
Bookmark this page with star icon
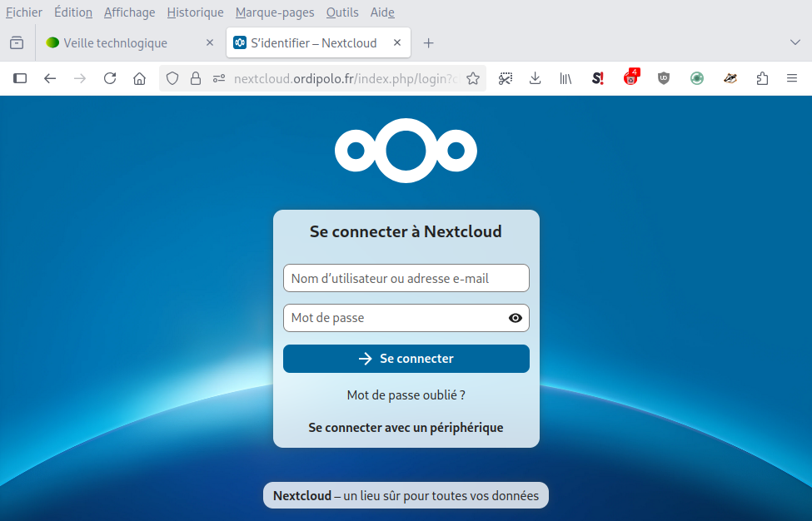point(473,78)
